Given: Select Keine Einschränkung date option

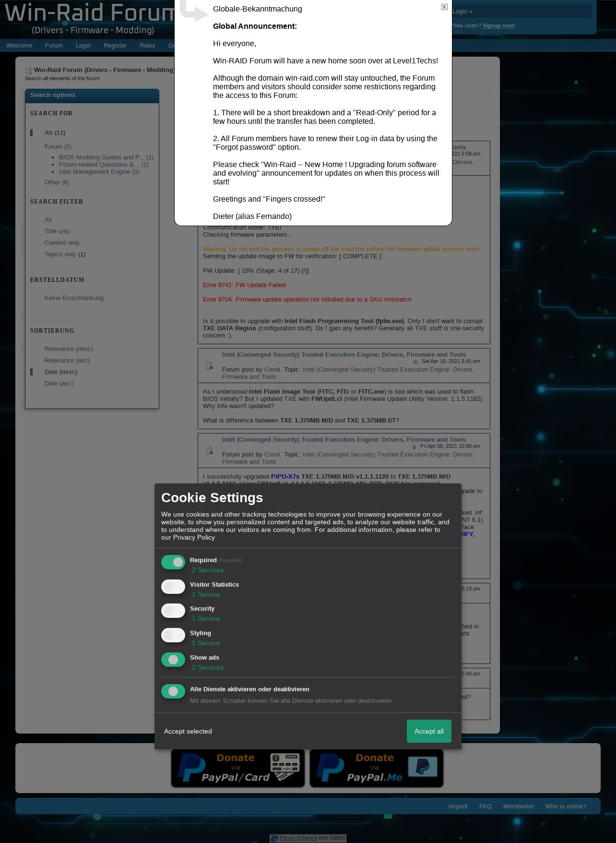Looking at the screenshot, I should click(x=74, y=298).
